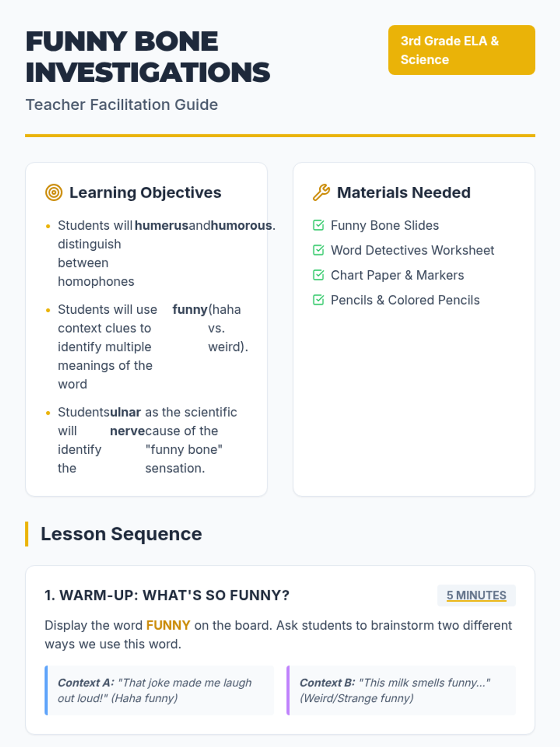Click the Funny Bone Investigations title

tap(147, 57)
